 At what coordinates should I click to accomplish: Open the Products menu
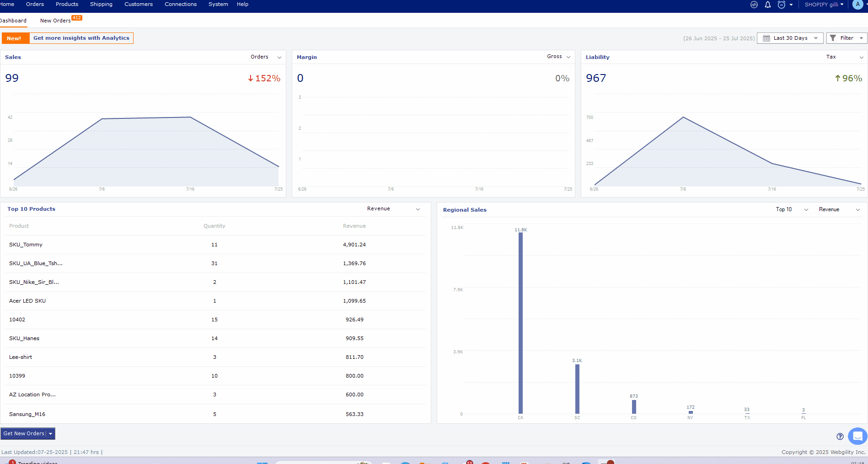(x=67, y=4)
